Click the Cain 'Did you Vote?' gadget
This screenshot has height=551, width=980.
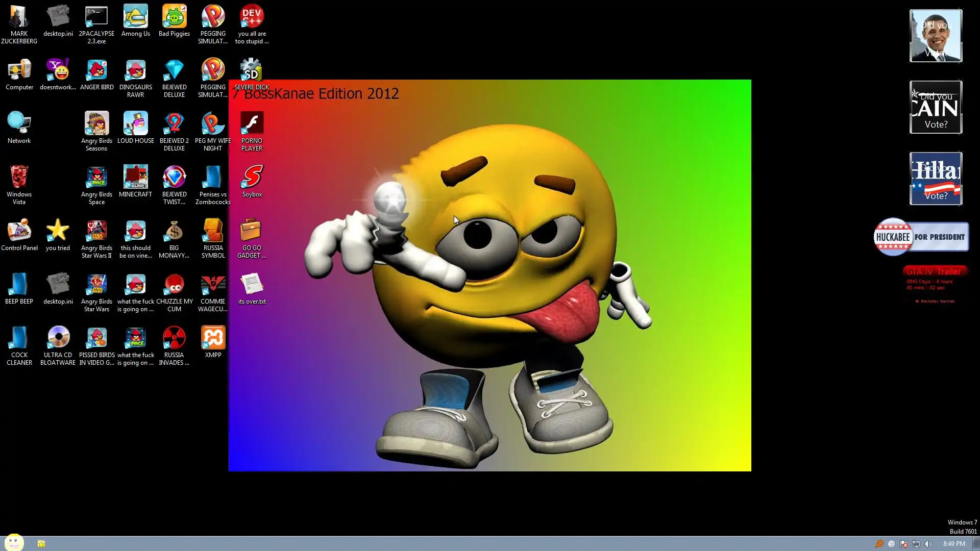(x=936, y=107)
